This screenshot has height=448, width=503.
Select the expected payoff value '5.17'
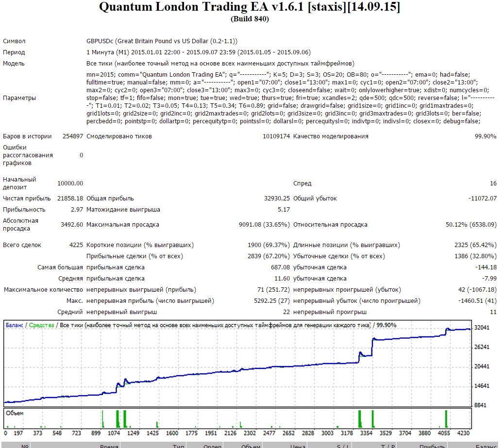[284, 210]
